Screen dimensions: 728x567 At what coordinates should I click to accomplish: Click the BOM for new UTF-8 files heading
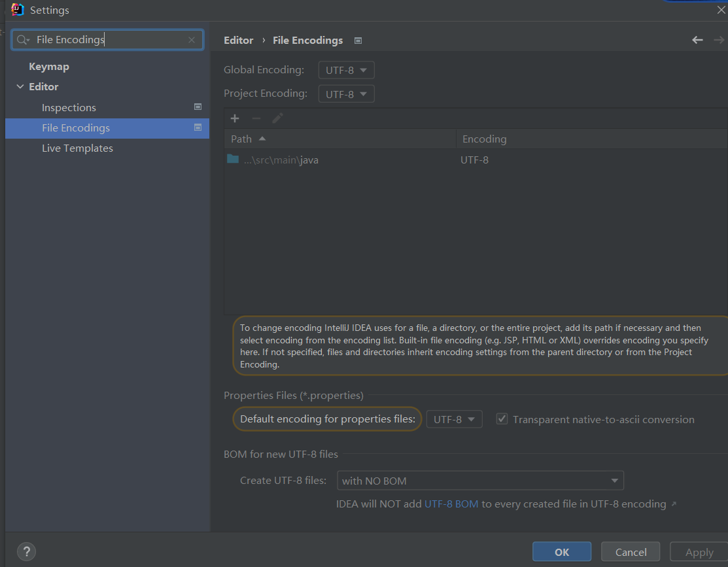click(x=281, y=454)
